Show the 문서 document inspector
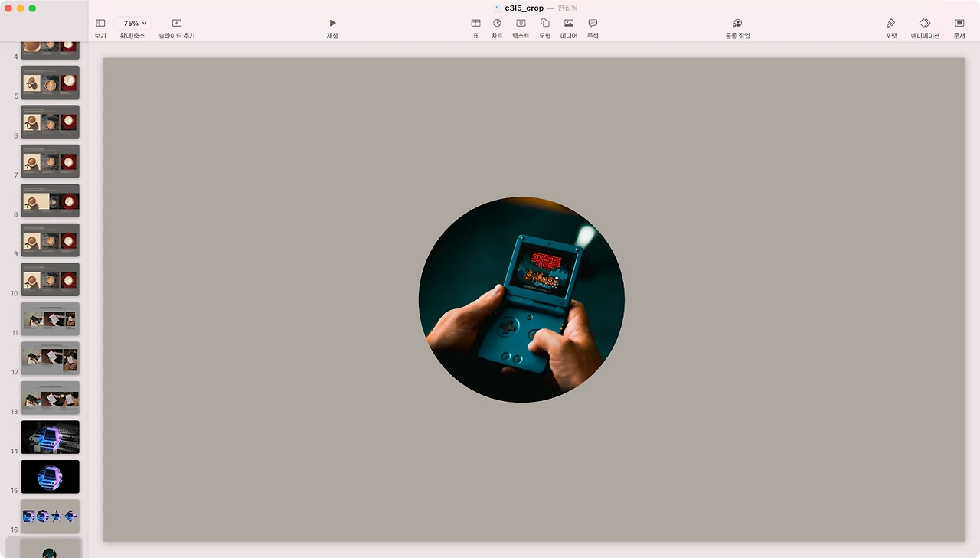The width and height of the screenshot is (980, 558). [x=959, y=24]
